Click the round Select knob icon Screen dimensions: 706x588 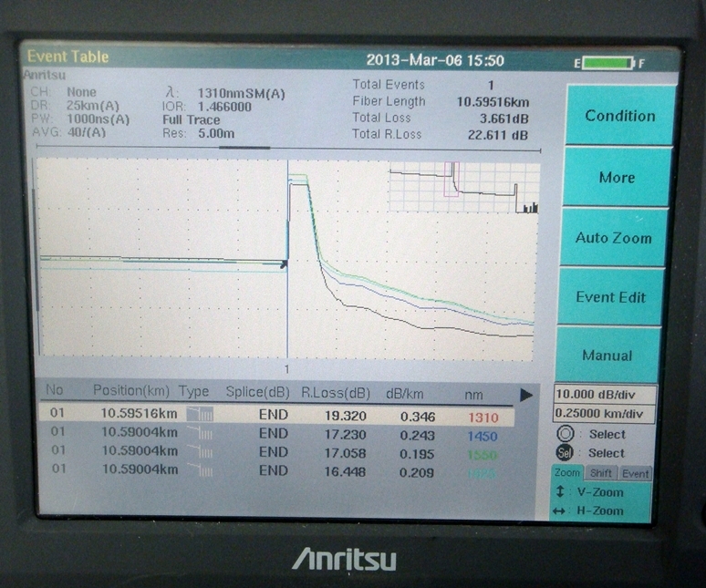tap(565, 434)
